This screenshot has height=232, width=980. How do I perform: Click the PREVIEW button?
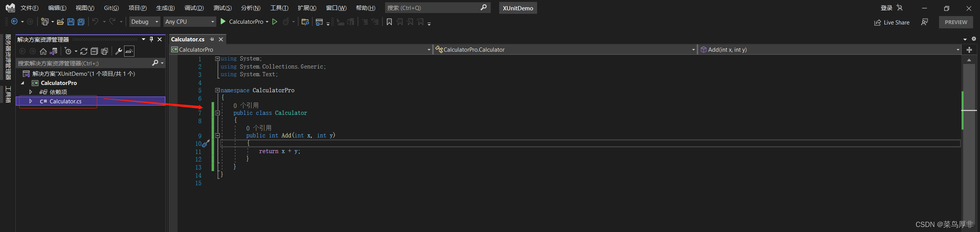click(955, 22)
